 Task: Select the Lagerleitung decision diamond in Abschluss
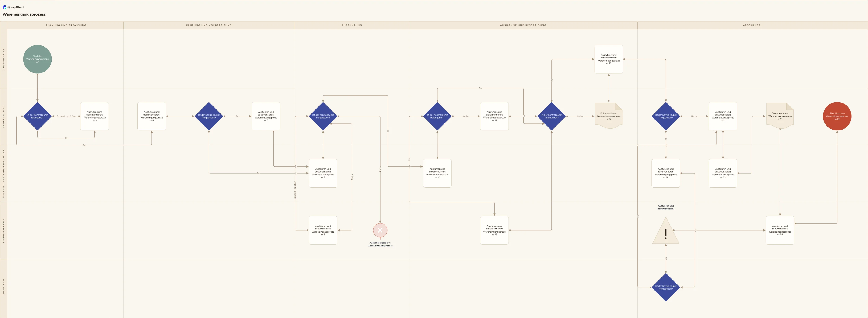(666, 116)
